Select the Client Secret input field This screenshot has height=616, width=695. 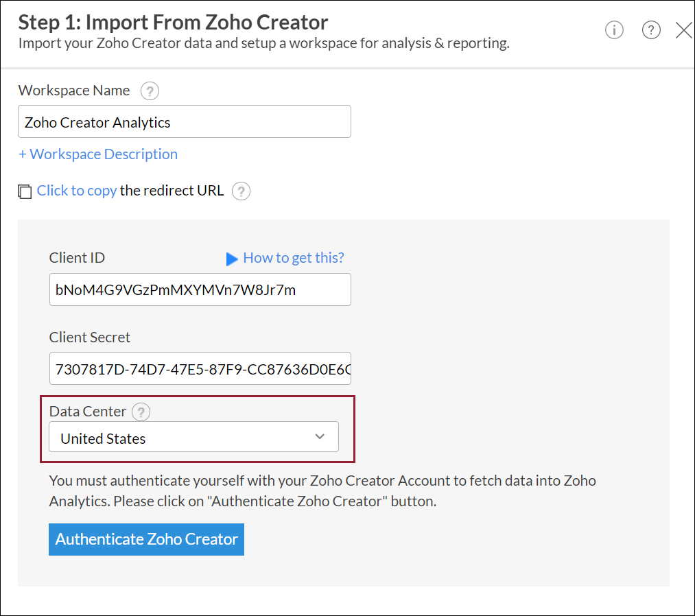200,368
